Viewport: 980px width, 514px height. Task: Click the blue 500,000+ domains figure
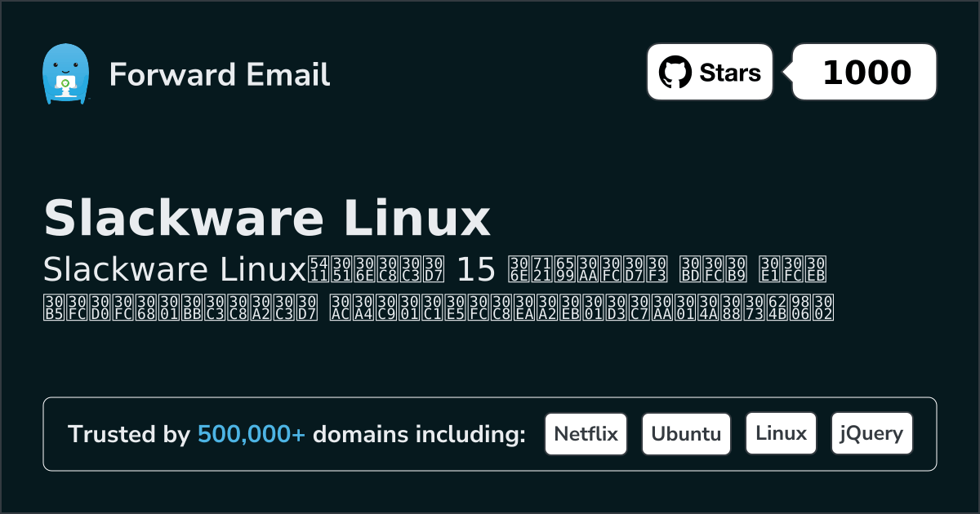coord(252,435)
